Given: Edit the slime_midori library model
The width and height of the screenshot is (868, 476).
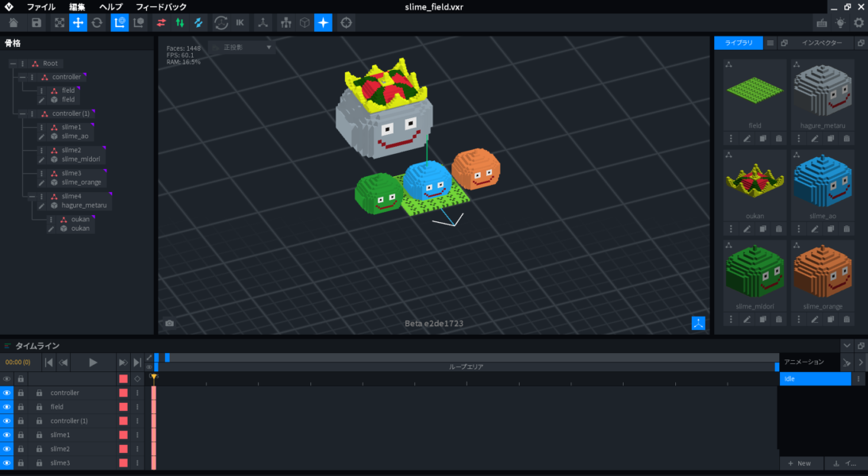Looking at the screenshot, I should click(747, 319).
